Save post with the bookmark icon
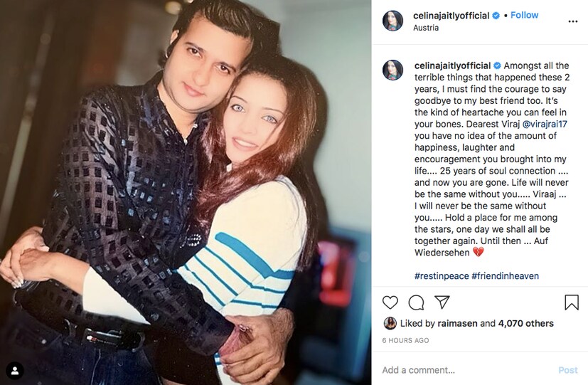This screenshot has width=588, height=385. pyautogui.click(x=572, y=302)
